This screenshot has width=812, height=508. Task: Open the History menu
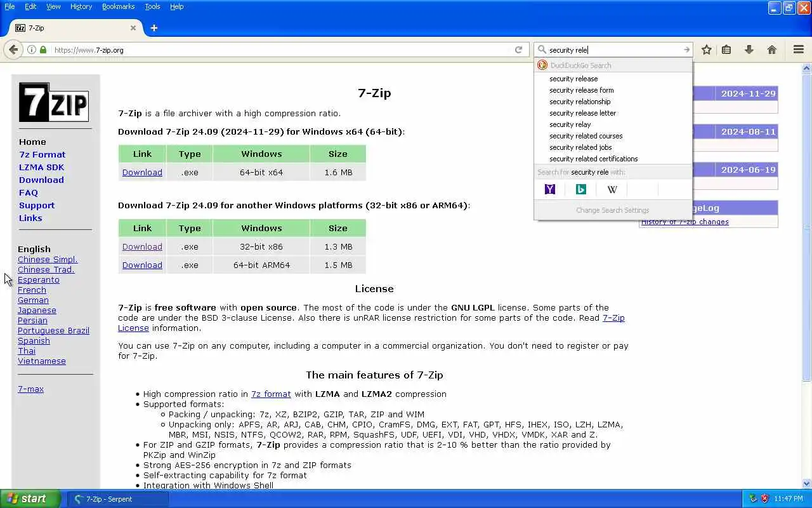point(81,6)
